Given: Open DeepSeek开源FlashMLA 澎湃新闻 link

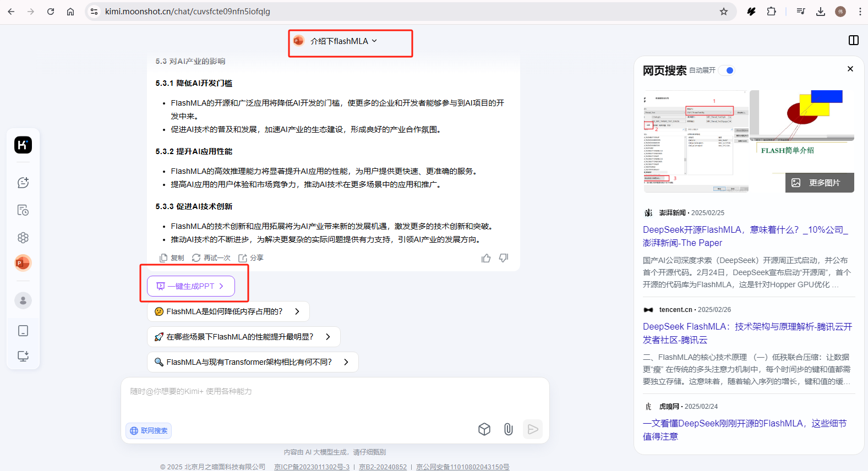Looking at the screenshot, I should click(745, 236).
